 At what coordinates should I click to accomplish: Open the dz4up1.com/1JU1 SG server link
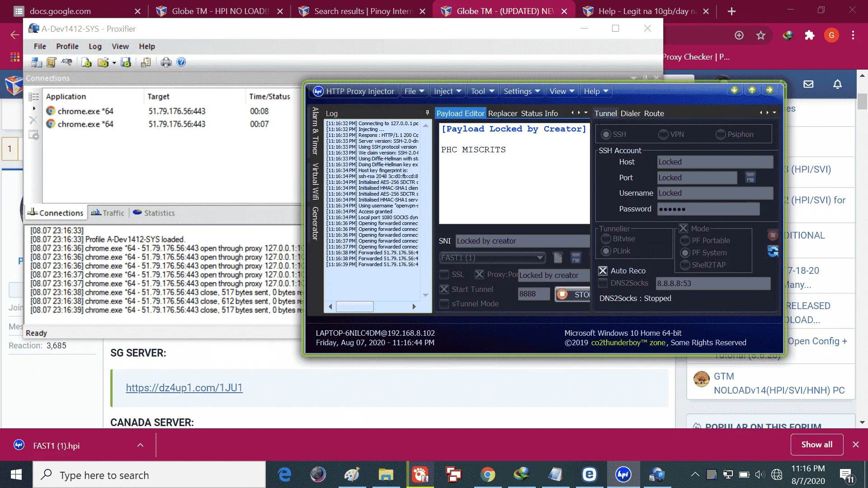pyautogui.click(x=184, y=388)
